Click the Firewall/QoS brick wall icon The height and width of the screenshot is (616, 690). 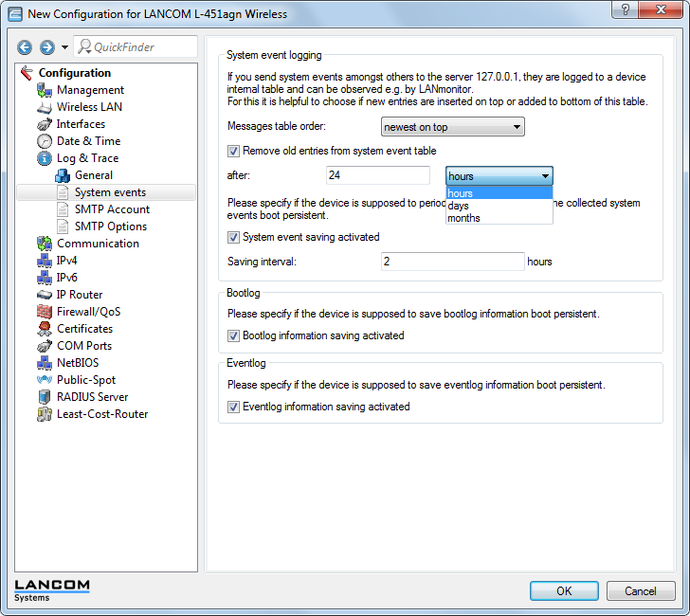45,312
